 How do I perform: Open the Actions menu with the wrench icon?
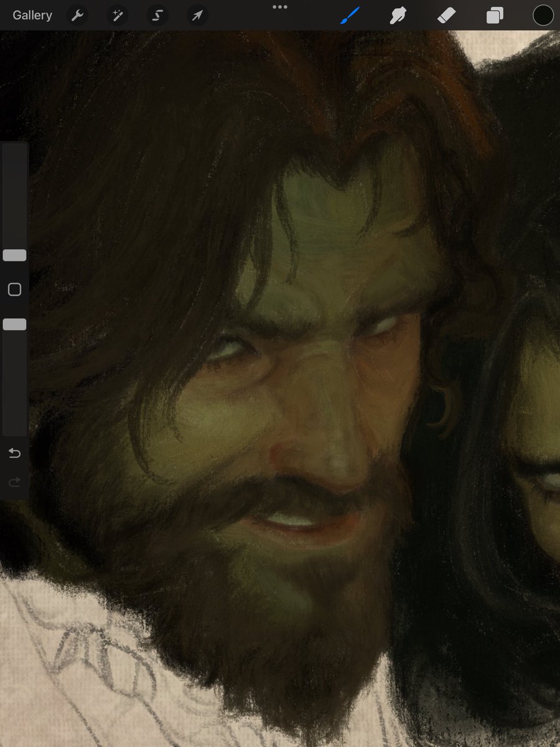[x=77, y=15]
